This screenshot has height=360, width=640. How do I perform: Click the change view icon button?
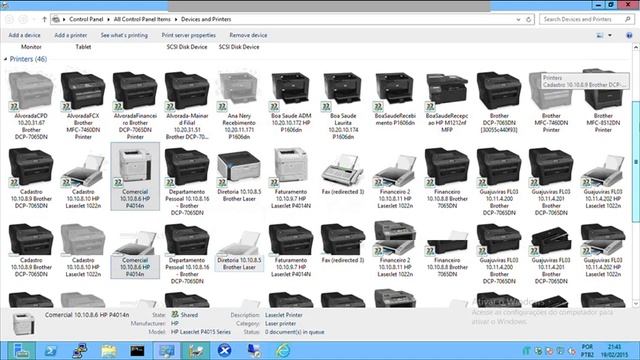coord(600,36)
